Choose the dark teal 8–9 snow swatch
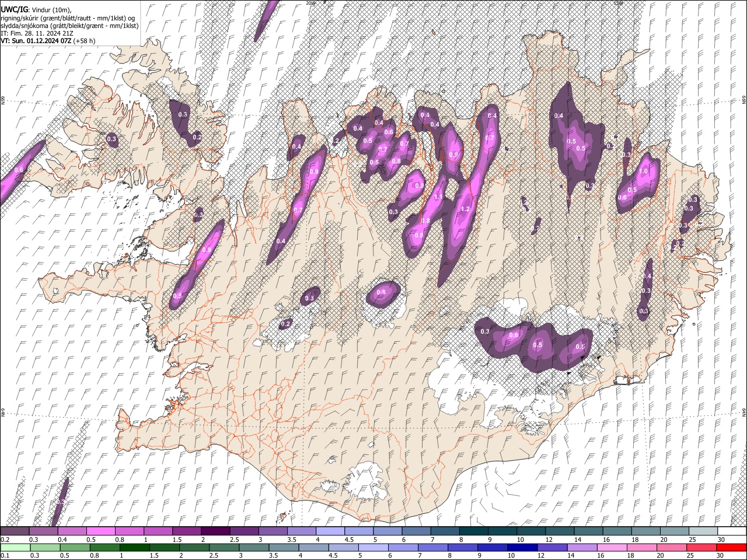This screenshot has height=560, width=747. point(473,531)
